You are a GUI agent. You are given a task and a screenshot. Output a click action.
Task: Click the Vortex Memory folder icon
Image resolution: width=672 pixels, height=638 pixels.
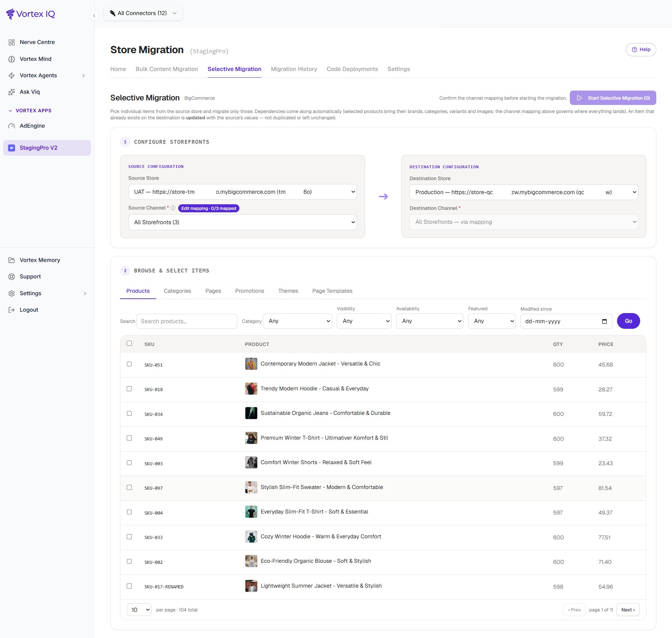12,260
